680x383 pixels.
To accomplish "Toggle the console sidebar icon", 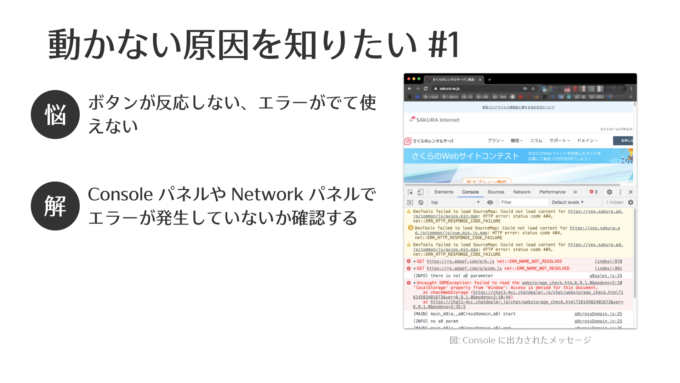I will [410, 202].
